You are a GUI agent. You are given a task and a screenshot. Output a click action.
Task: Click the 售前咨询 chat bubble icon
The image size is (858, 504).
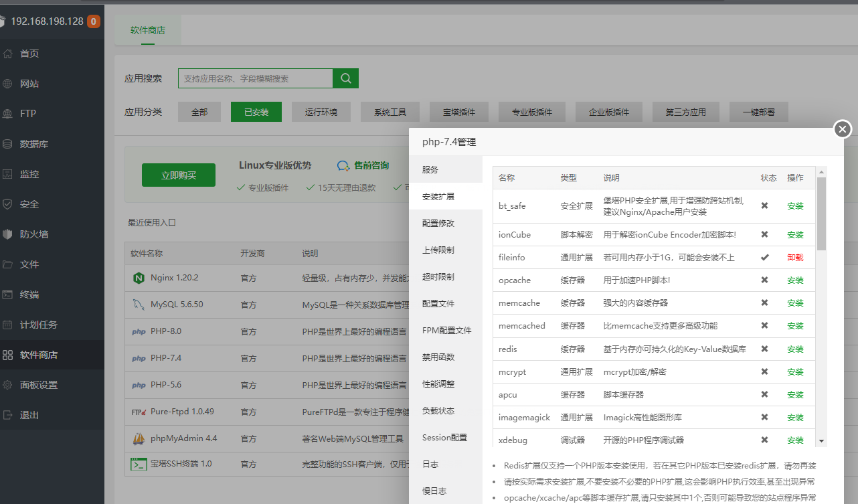343,165
